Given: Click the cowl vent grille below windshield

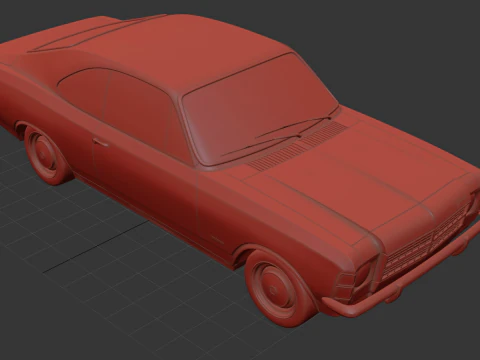Looking at the screenshot, I should coord(298,146).
